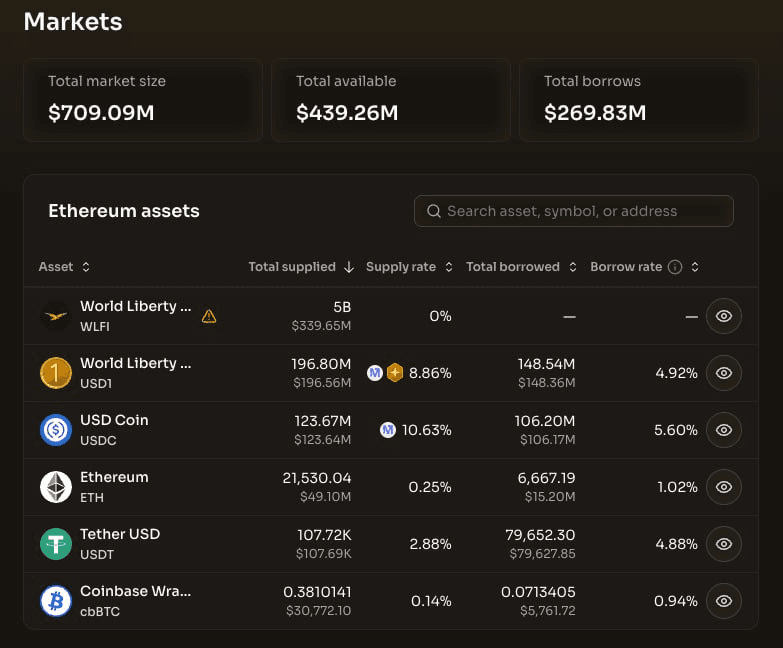Screen dimensions: 783x648
Task: Click the search asset, symbol, or address field
Action: (x=574, y=211)
